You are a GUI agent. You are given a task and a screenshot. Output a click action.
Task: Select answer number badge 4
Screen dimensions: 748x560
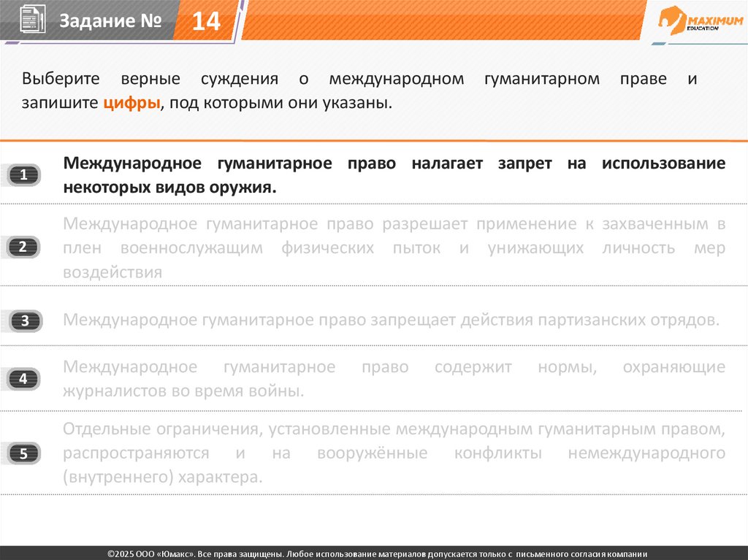(23, 379)
